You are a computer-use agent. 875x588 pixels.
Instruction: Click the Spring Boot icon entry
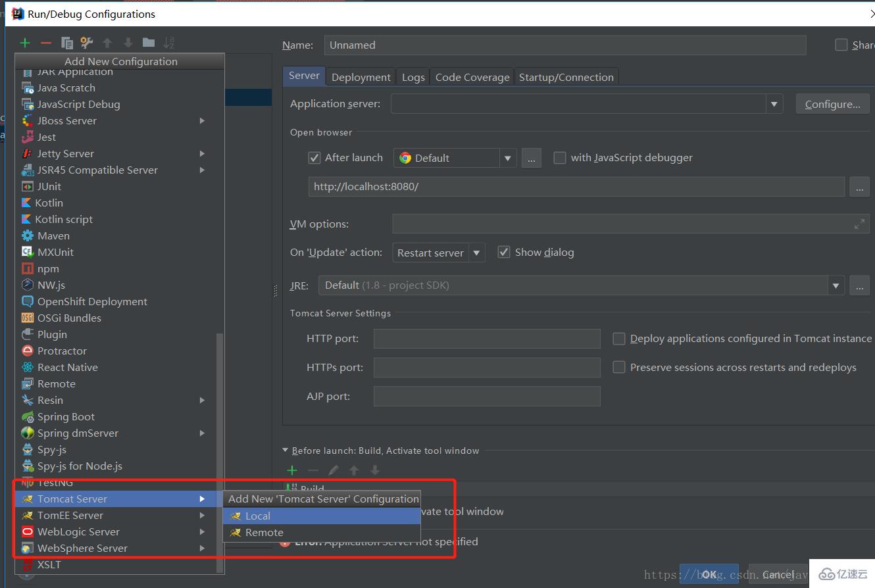click(28, 416)
